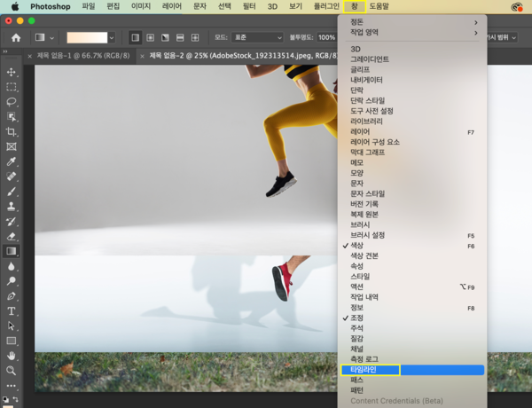This screenshot has width=532, height=408.
Task: Expand the 정돈 submenu
Action: [412, 22]
